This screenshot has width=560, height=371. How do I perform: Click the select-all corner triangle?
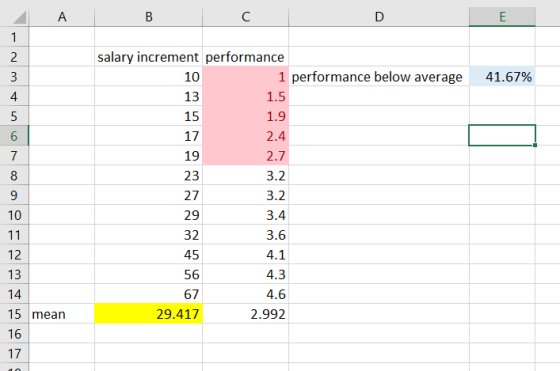(19, 17)
